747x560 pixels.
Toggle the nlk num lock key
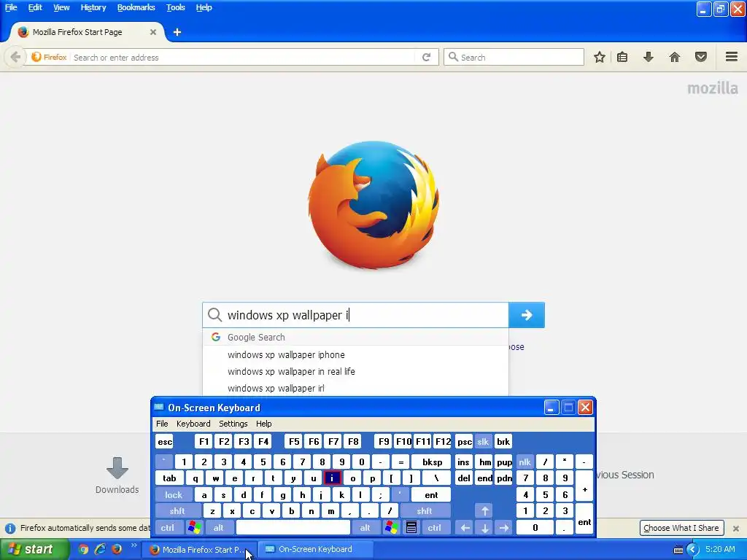(x=525, y=462)
